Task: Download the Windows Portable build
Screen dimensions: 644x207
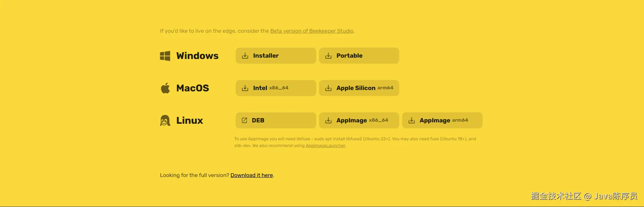Action: click(359, 56)
